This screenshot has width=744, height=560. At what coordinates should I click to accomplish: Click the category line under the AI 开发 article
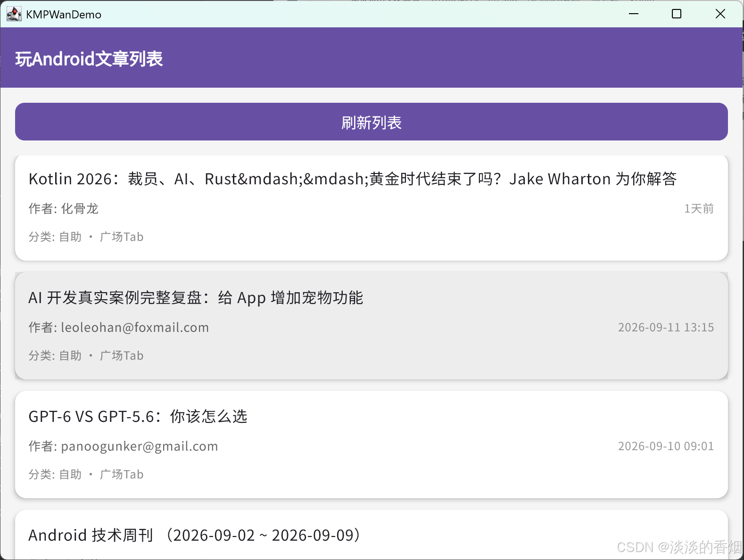tap(86, 355)
